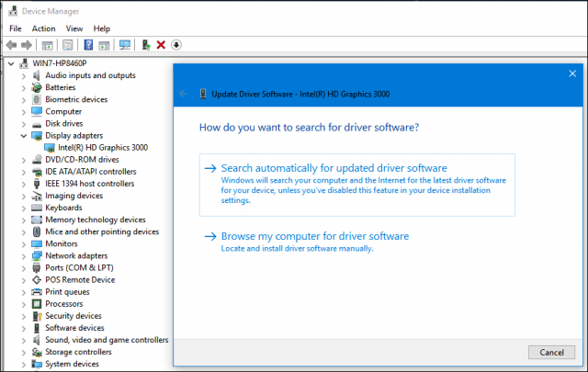The image size is (588, 372).
Task: Click the WIN7-HP8460P computer label
Action: point(60,63)
